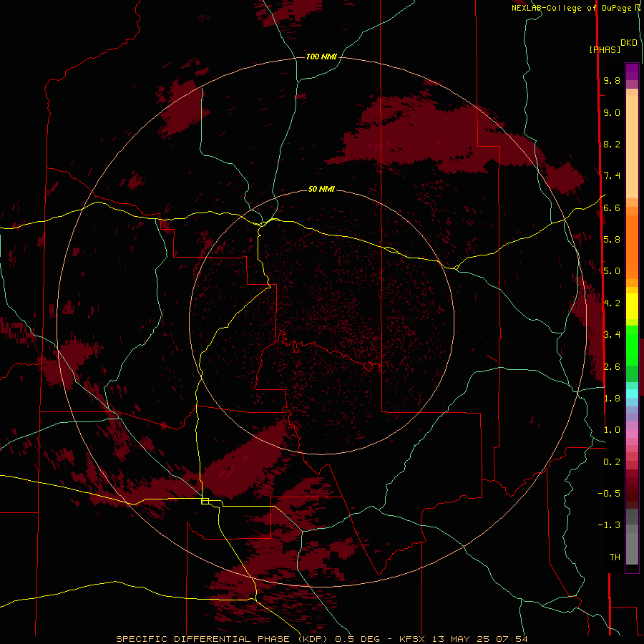The image size is (644, 644).
Task: Click the bright green segment of the color bar
Action: (x=632, y=345)
